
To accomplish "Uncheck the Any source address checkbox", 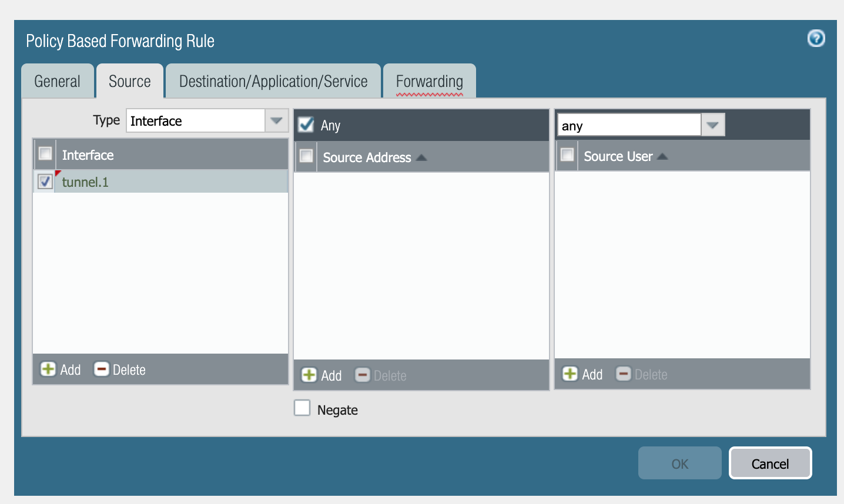I will (306, 125).
